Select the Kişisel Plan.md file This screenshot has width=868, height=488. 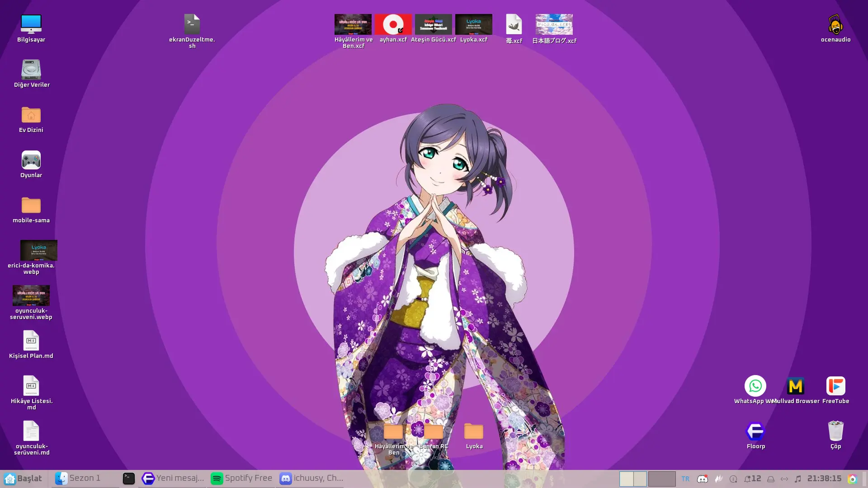pos(31,344)
